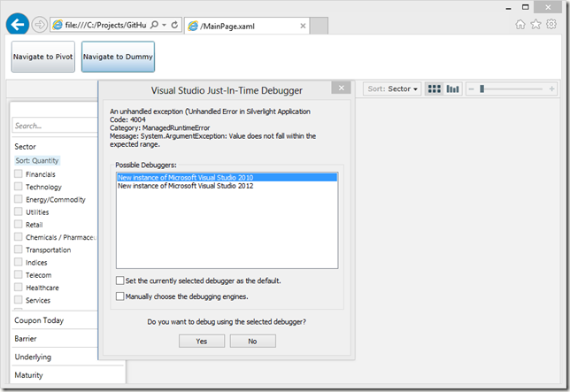Check the Energy/Commodity filter checkbox

click(x=19, y=199)
